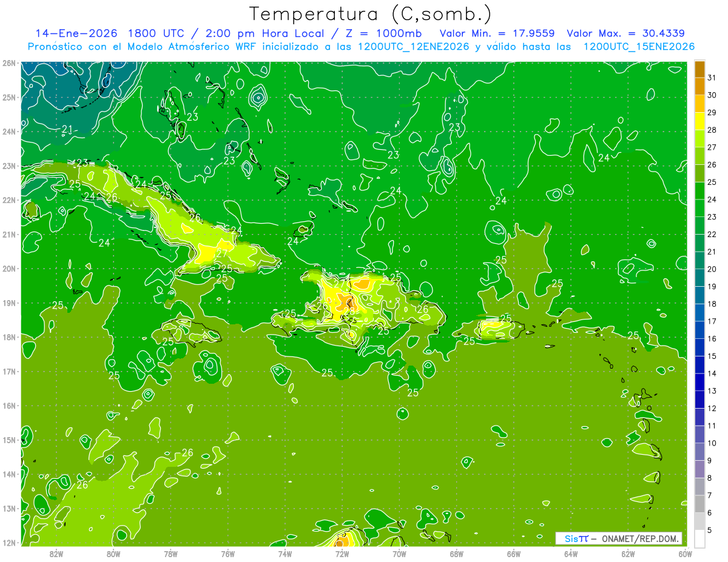Click the '60W' longitude axis label
Image resolution: width=728 pixels, height=562 pixels.
pyautogui.click(x=685, y=554)
